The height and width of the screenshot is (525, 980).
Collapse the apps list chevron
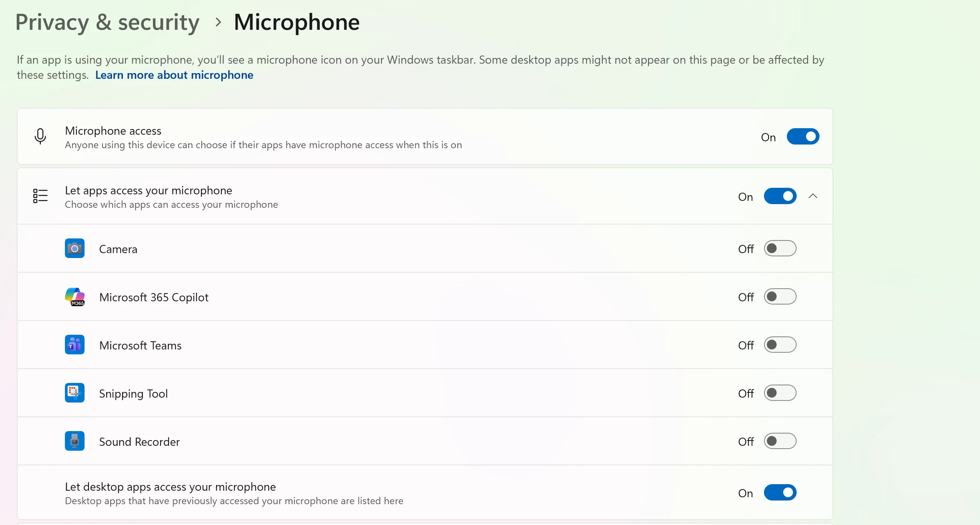tap(813, 196)
